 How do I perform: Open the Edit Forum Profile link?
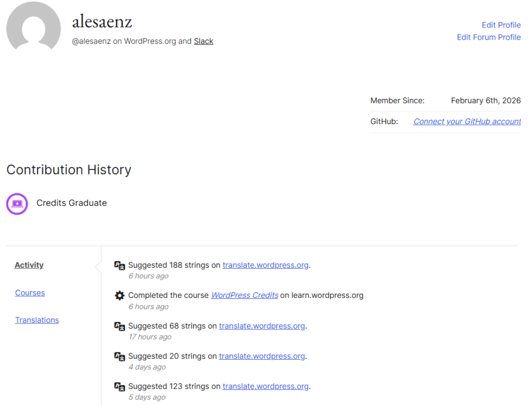488,37
